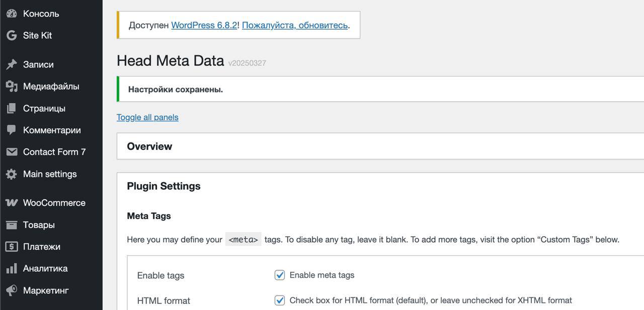644x310 pixels.
Task: Follow the WordPress 6.8.2 link
Action: [204, 25]
